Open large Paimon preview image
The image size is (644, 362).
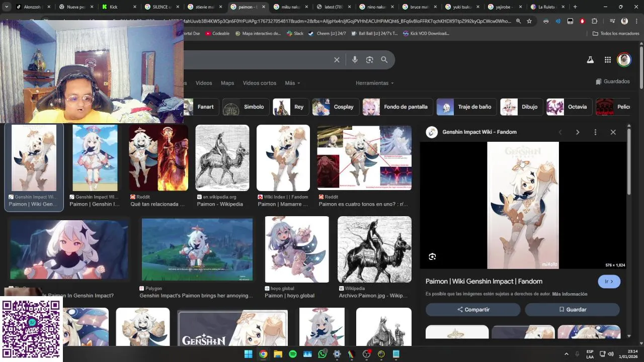(x=523, y=205)
